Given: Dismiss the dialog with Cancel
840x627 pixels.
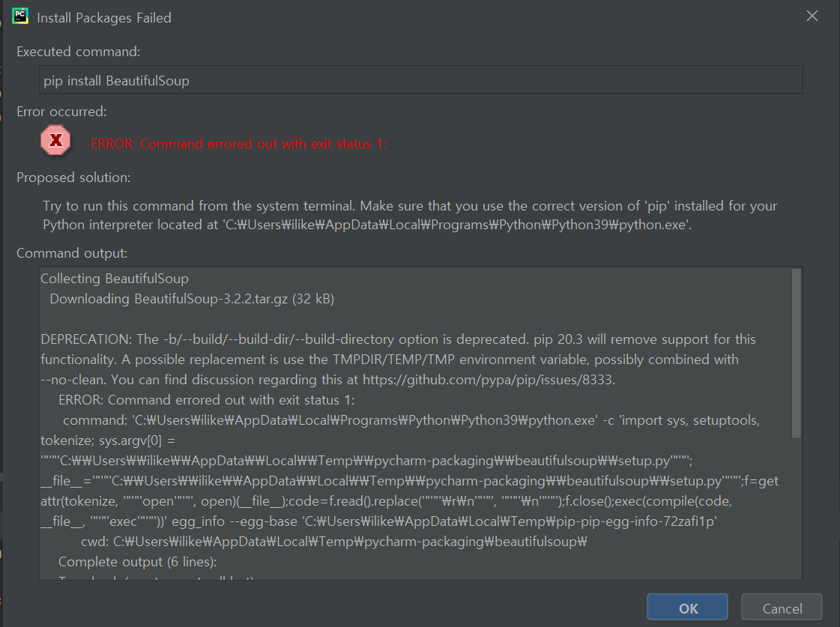Looking at the screenshot, I should click(782, 608).
